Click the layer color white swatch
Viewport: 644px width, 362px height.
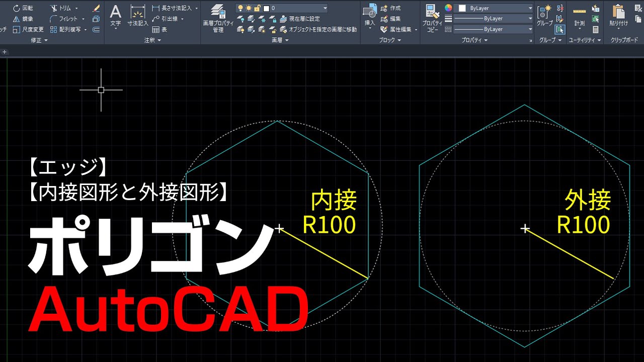[x=266, y=8]
